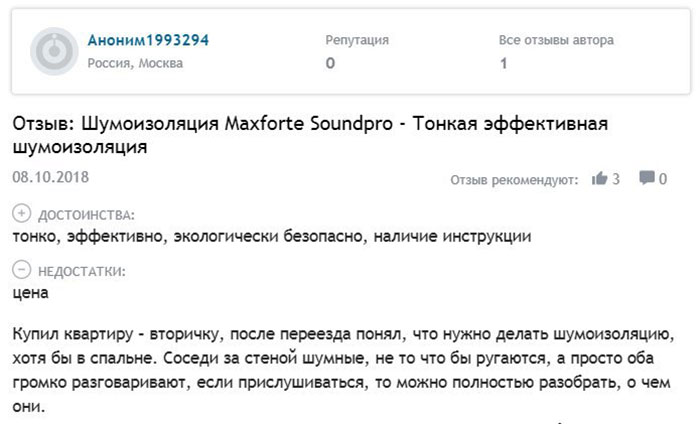Click the comments speech bubble icon
Image resolution: width=700 pixels, height=424 pixels.
click(x=647, y=179)
